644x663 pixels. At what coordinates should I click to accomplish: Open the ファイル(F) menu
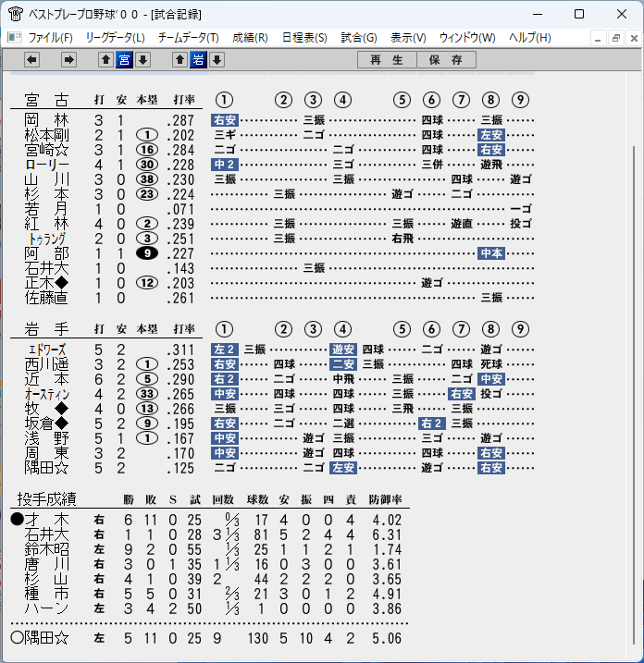[x=50, y=38]
